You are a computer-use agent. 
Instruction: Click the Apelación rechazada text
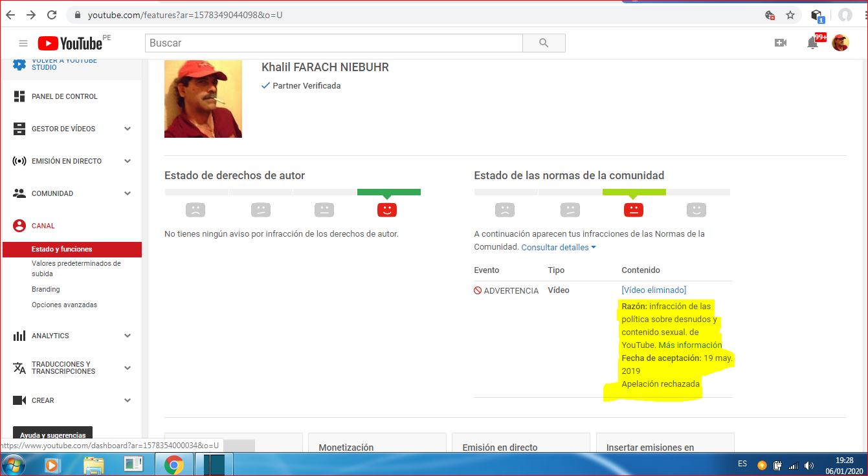[661, 384]
